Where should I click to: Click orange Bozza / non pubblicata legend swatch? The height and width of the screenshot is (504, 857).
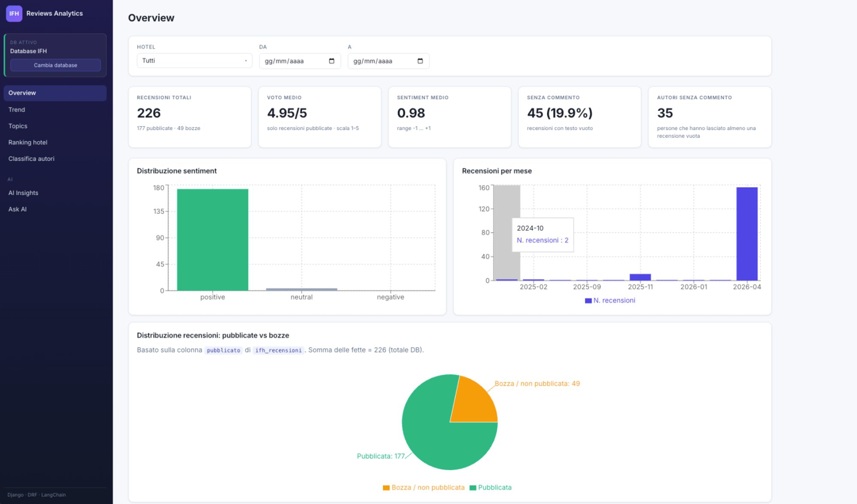tap(386, 488)
